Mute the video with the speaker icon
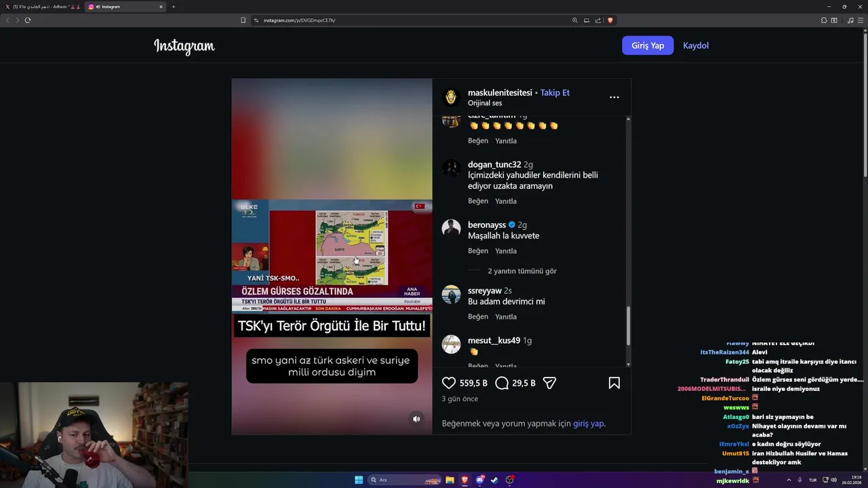 416,419
